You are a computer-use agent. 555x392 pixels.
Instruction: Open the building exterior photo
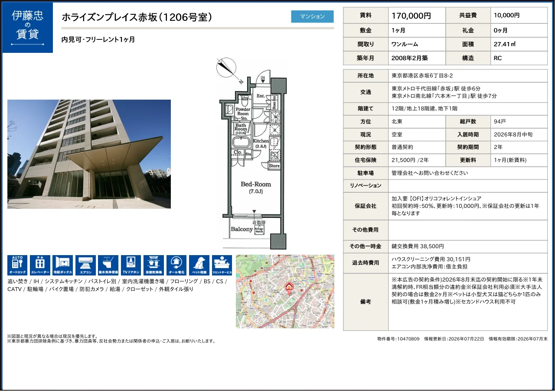point(89,154)
